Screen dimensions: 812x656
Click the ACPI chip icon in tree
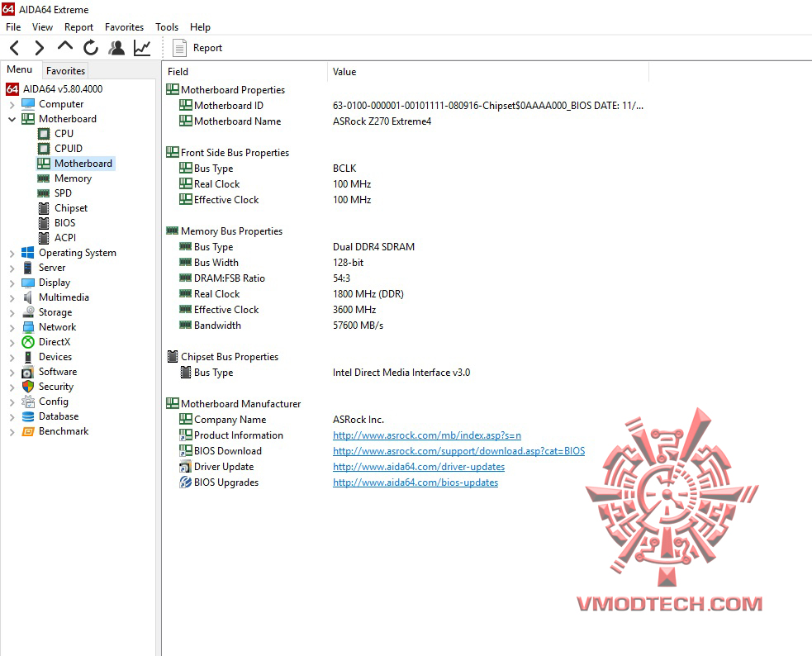[44, 238]
